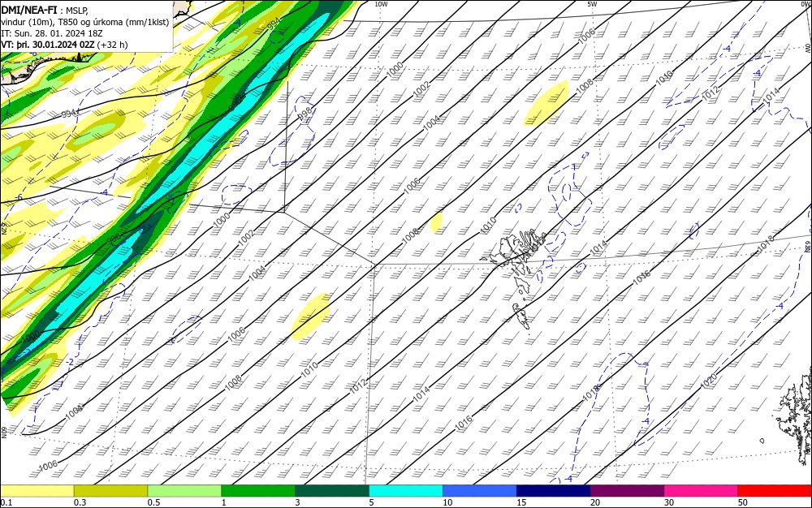Click the "5W" longitude label
The width and height of the screenshot is (812, 508).
[x=592, y=4]
